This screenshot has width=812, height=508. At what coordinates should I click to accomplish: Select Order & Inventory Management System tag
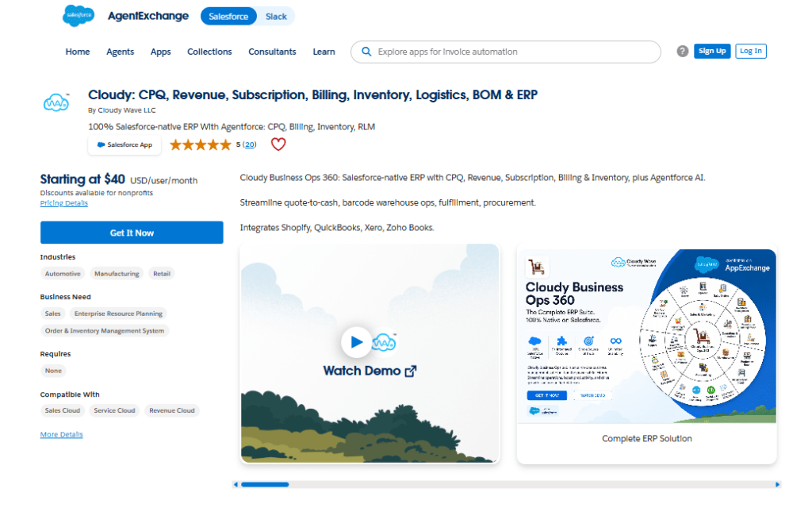[104, 331]
